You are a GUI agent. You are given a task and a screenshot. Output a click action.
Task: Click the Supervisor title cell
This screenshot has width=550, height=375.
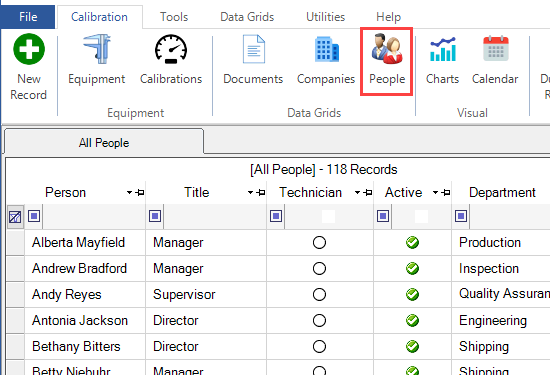tap(206, 294)
